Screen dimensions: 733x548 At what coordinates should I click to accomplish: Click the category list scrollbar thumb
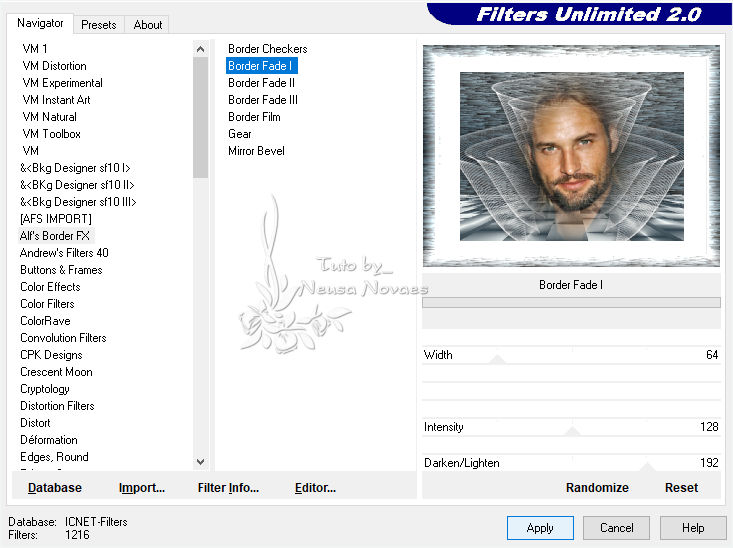point(201,117)
